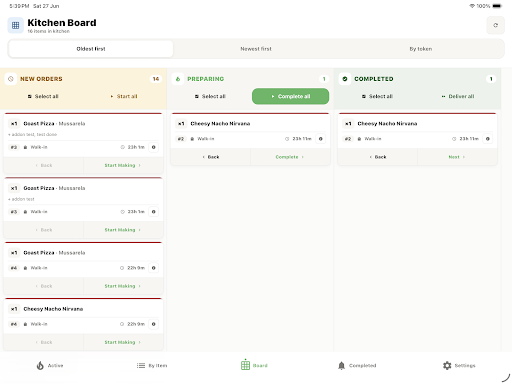Open the Settings bottom tab label
The width and height of the screenshot is (512, 384).
click(465, 365)
